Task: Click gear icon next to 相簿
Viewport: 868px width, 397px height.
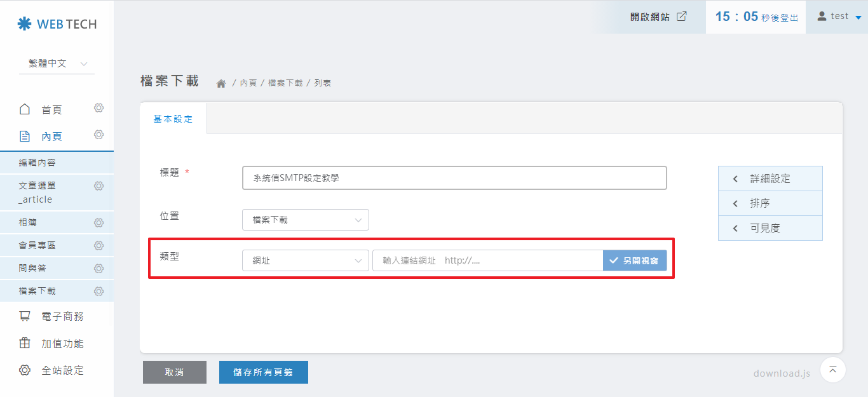Action: click(98, 223)
